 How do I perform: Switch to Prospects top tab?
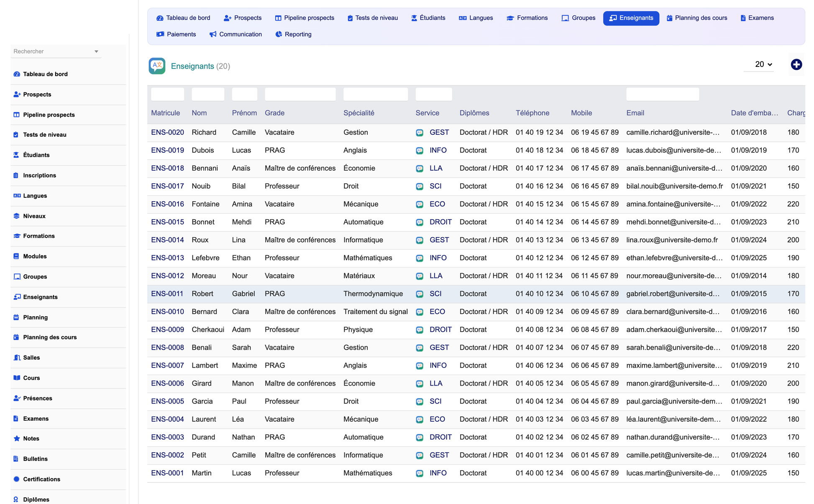243,18
